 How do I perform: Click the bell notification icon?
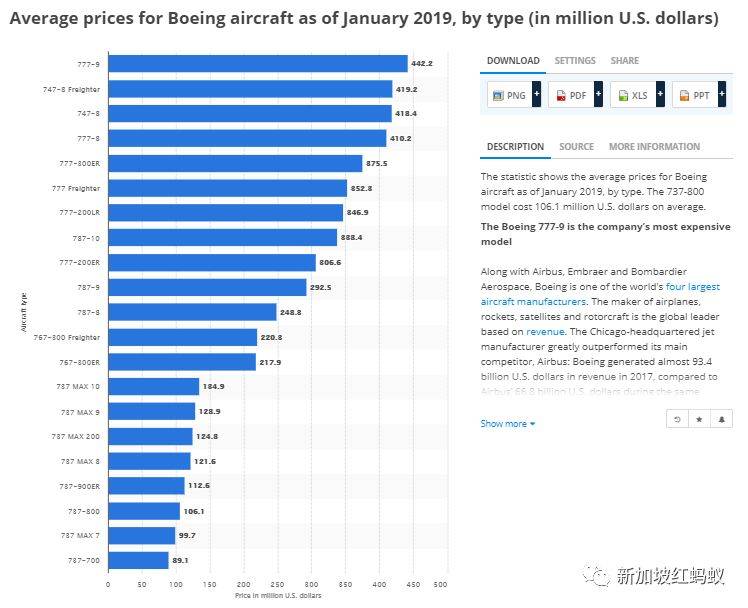(721, 418)
